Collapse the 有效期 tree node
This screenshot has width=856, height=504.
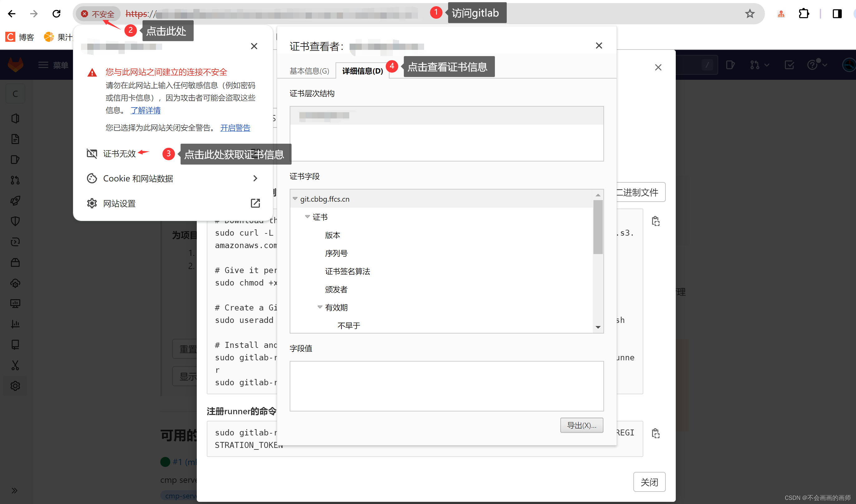[x=320, y=307]
